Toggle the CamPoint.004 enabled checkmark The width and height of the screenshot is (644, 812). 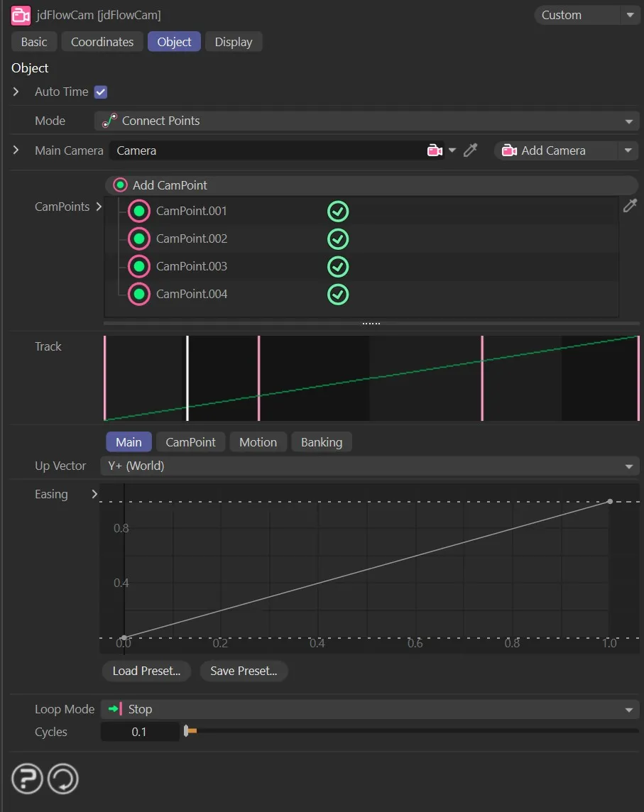coord(338,294)
